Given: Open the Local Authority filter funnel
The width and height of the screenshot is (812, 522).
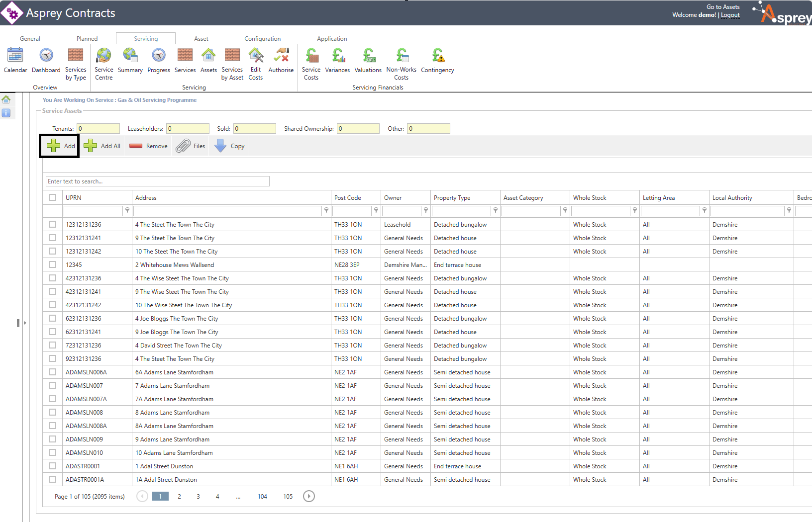Looking at the screenshot, I should 789,211.
